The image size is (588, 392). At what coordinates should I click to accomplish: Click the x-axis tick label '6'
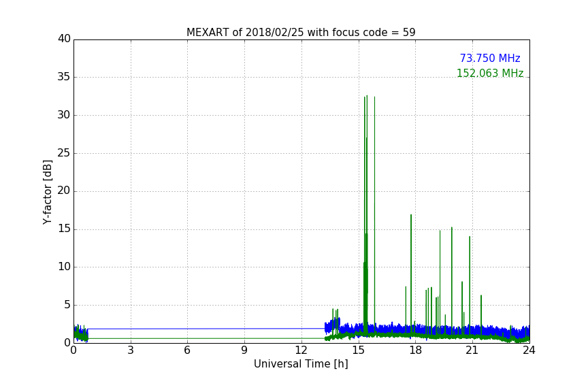pyautogui.click(x=188, y=350)
